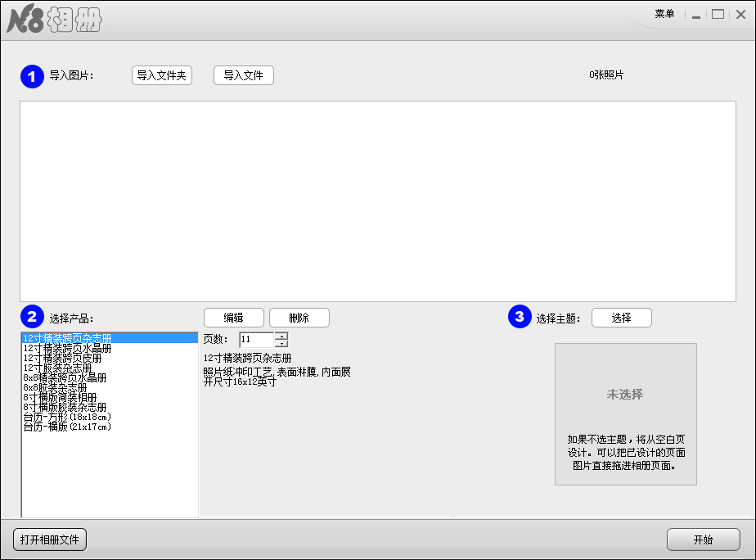Click the 未选择 theme preview box
The width and height of the screenshot is (756, 560).
pos(626,395)
